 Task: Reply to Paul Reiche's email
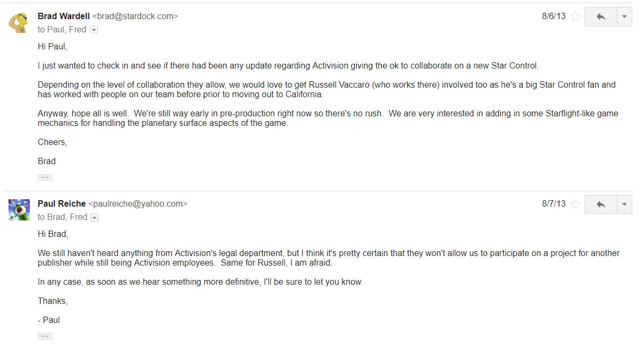point(600,204)
